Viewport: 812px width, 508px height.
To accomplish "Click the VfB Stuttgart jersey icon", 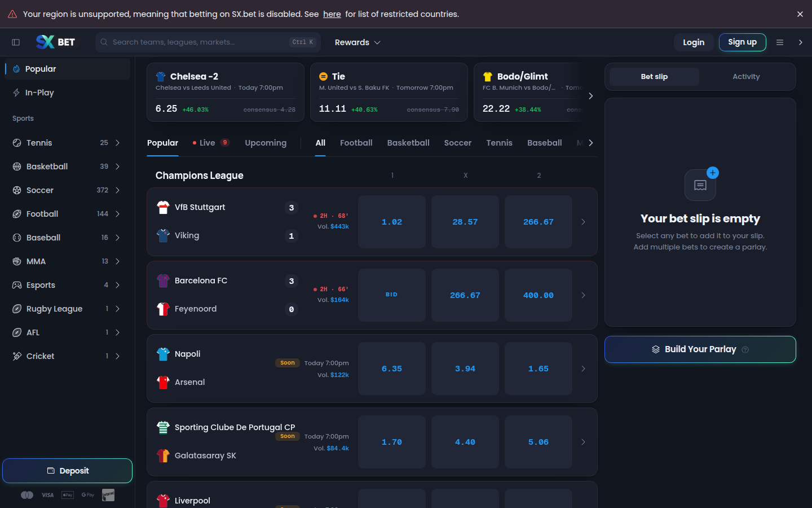I will [x=163, y=208].
